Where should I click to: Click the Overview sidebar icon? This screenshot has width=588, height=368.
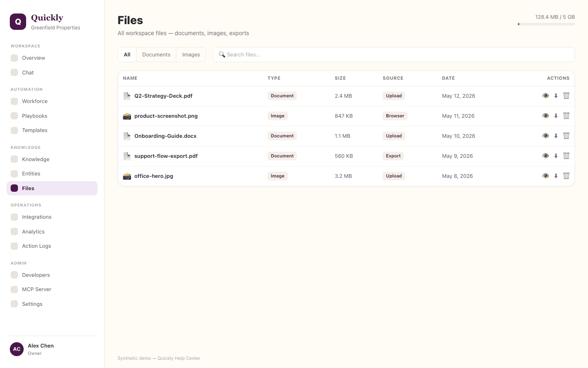point(14,58)
